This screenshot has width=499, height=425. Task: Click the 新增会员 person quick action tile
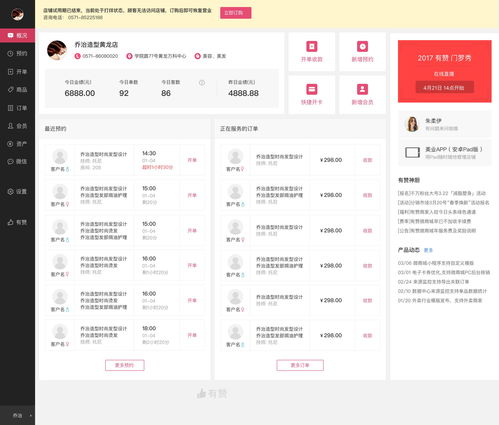coord(362,95)
